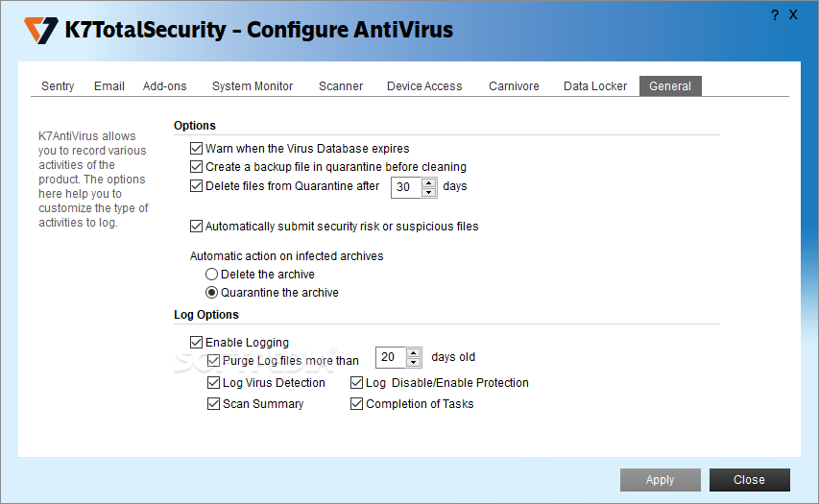This screenshot has width=819, height=504.
Task: Click the Close button
Action: click(x=749, y=479)
